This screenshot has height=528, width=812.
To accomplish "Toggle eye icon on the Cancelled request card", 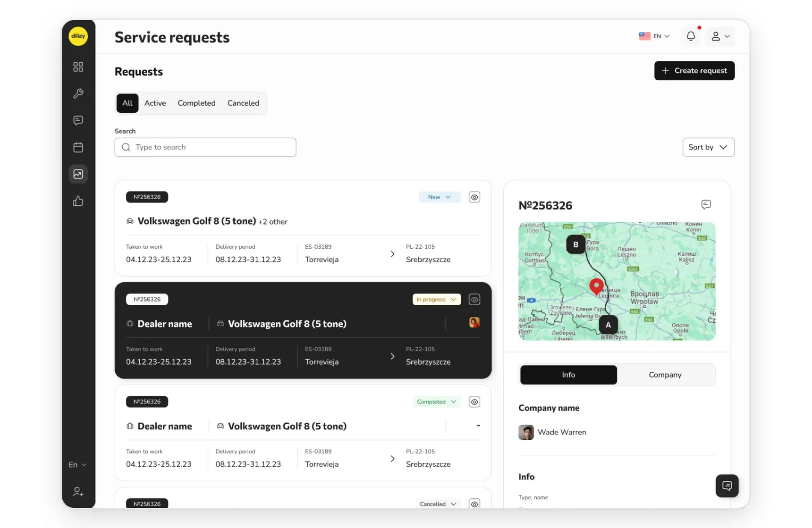I will [474, 503].
